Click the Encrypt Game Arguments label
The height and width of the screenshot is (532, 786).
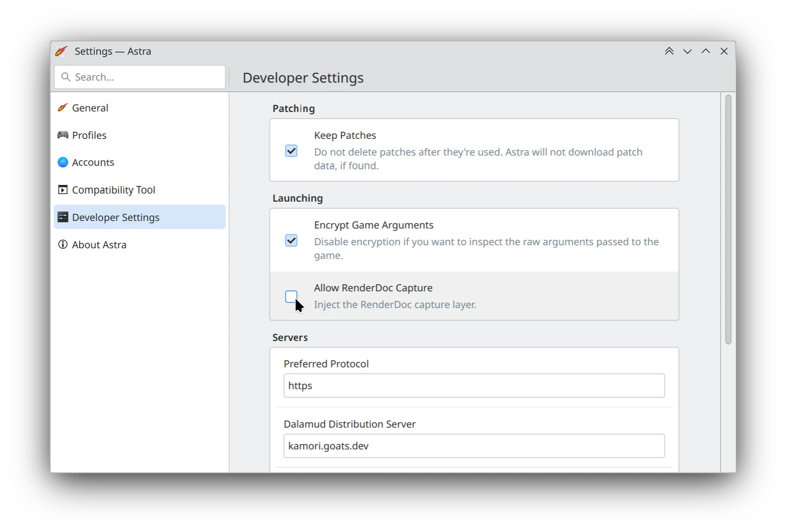pos(374,225)
